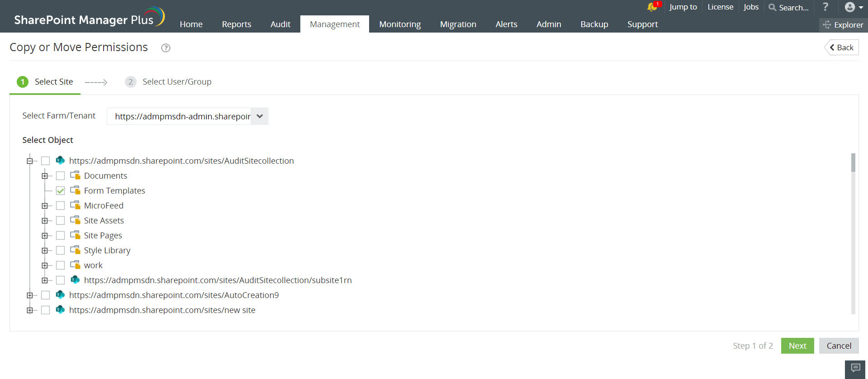Click the object tree scrollbar thumb

coord(853,163)
